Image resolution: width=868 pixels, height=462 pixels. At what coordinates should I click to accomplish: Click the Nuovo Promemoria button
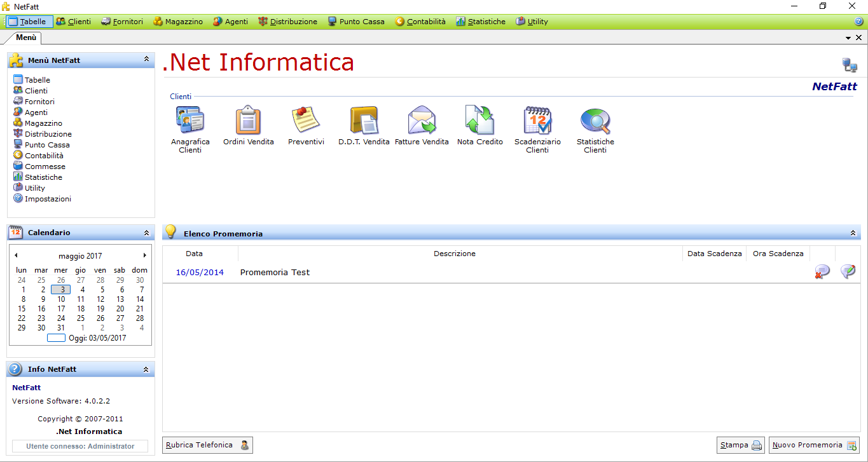click(x=814, y=445)
